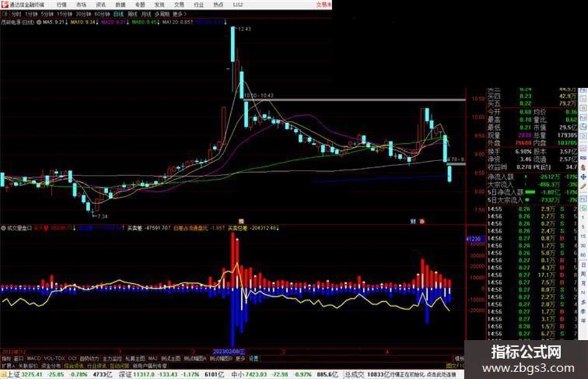Toggle 月 period in right sidebar
588x379 pixels.
click(583, 283)
